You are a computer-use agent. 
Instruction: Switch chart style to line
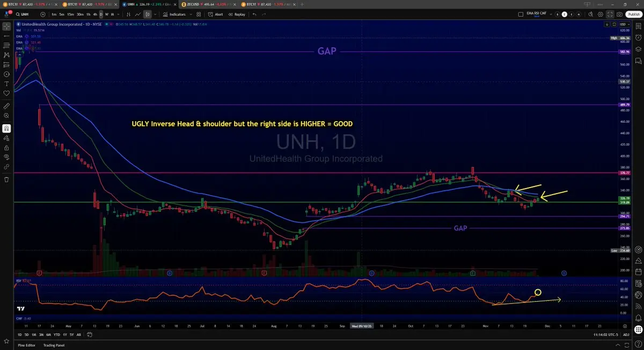coord(138,14)
